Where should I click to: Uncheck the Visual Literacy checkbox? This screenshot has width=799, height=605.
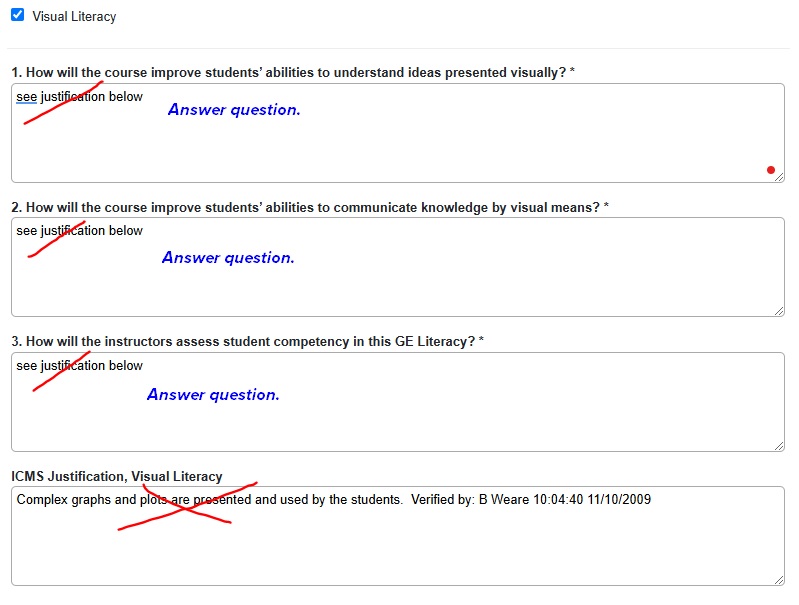coord(17,15)
